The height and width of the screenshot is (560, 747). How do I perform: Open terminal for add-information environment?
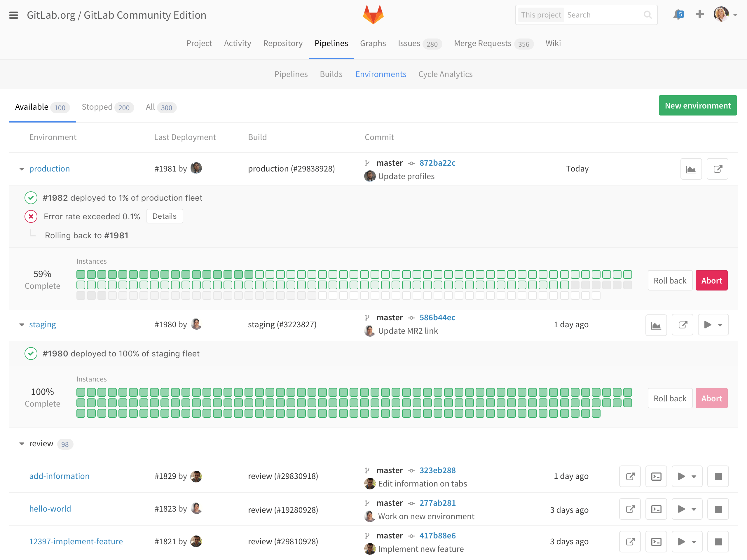click(x=656, y=476)
